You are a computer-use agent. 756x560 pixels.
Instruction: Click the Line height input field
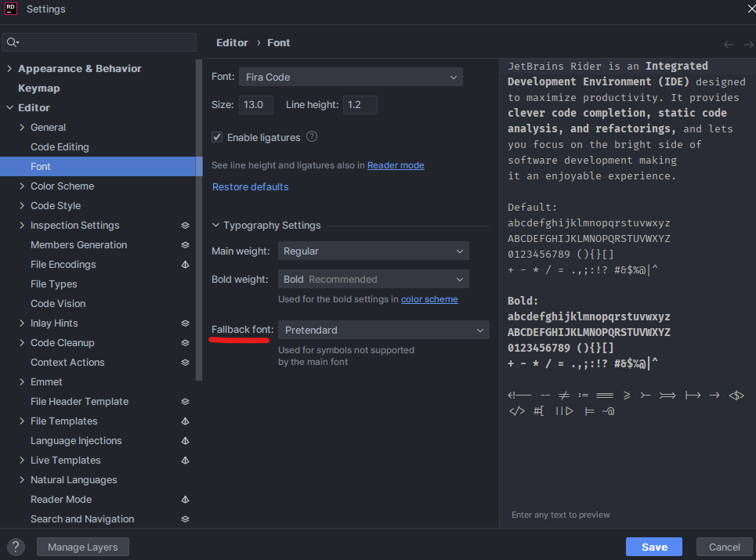(x=360, y=105)
